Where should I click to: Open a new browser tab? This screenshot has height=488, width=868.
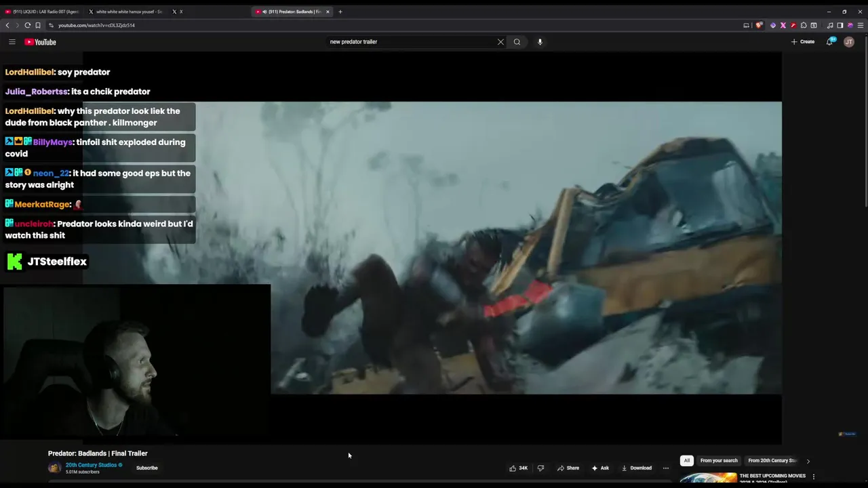pyautogui.click(x=340, y=12)
